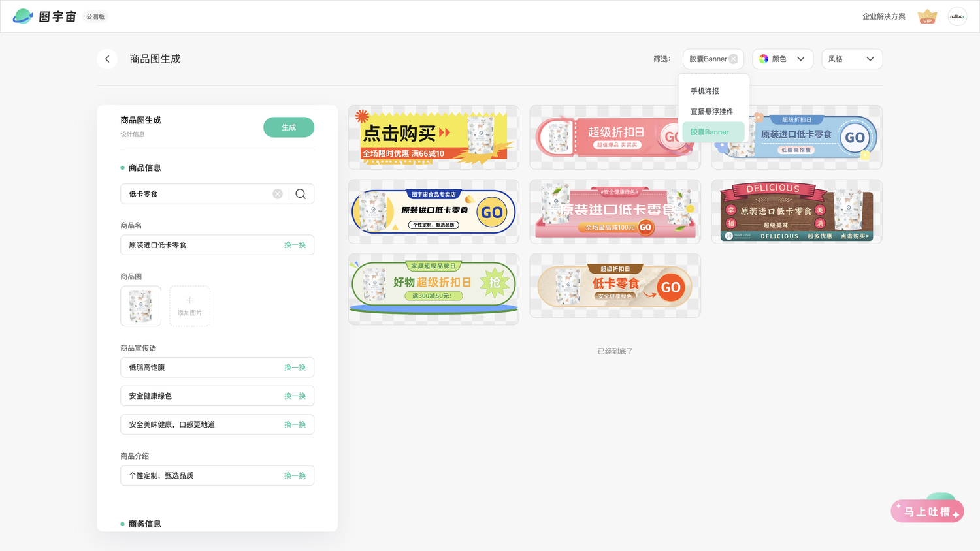Screen dimensions: 980x551
Task: Click the search magnifier icon
Action: 301,194
